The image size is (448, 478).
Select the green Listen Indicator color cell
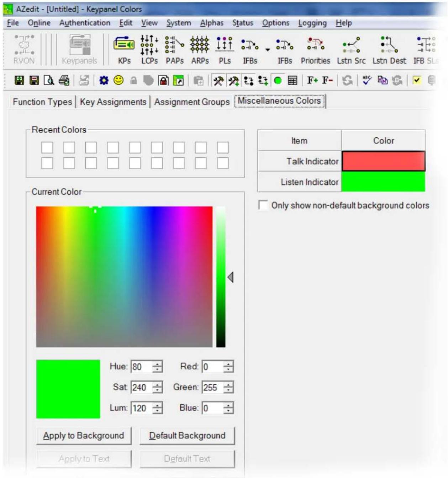383,182
